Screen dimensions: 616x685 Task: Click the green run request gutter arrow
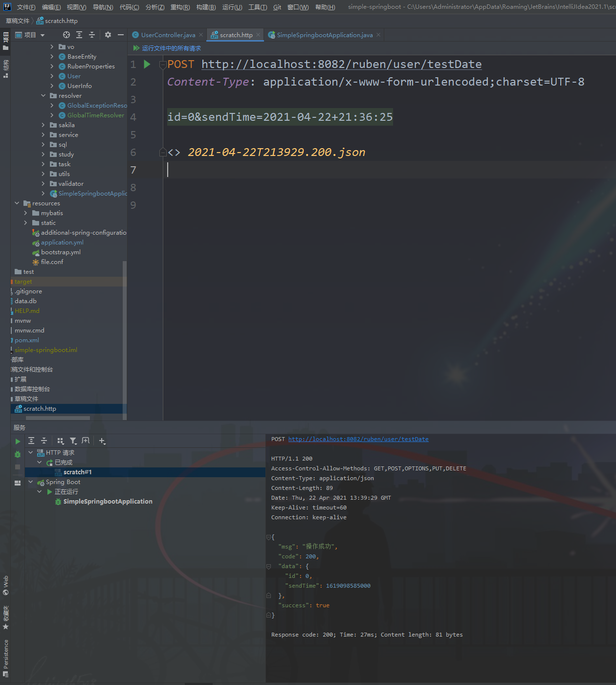pyautogui.click(x=147, y=65)
